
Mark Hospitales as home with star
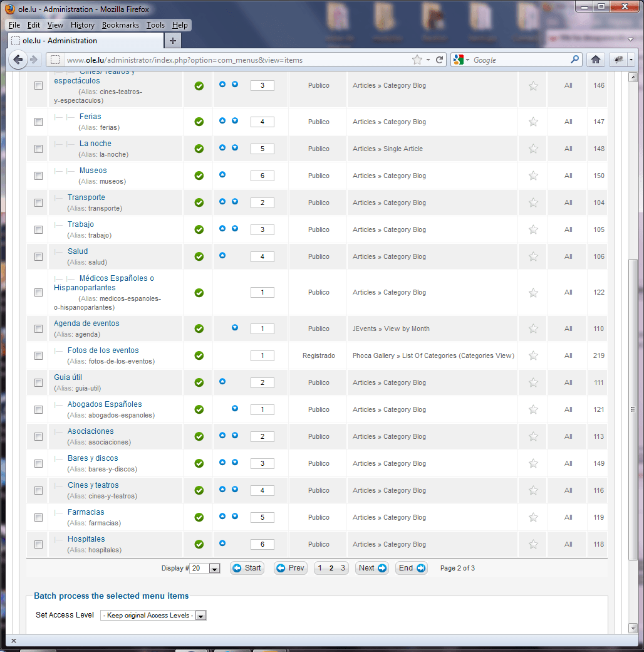click(x=533, y=544)
